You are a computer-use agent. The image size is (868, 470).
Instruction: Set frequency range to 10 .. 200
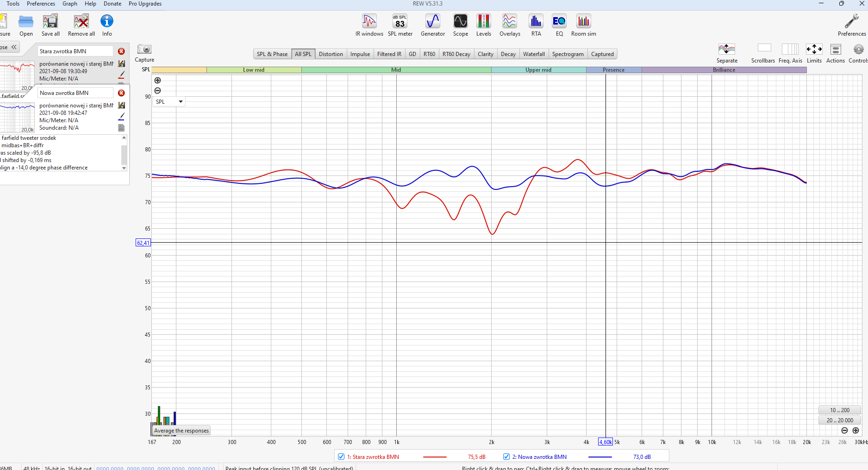point(840,410)
